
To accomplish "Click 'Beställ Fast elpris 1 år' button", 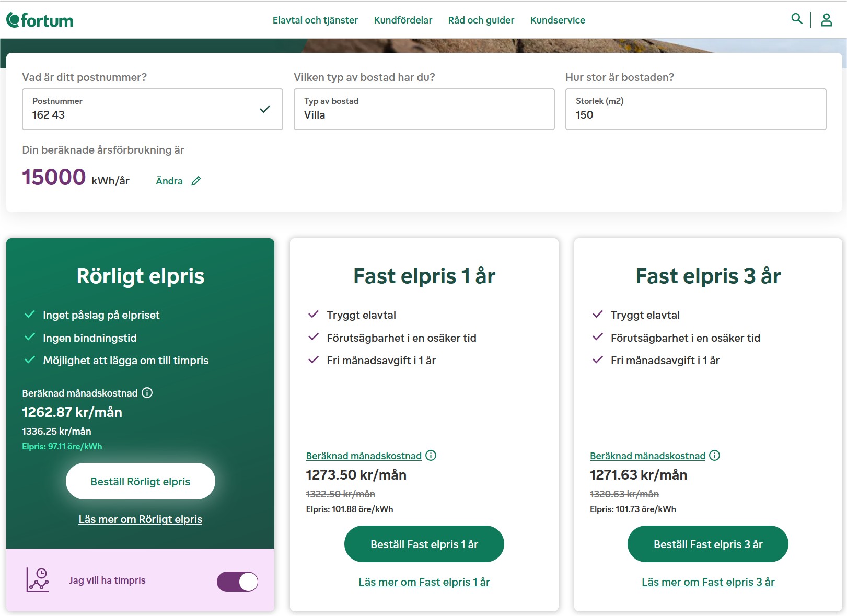I will pos(424,544).
